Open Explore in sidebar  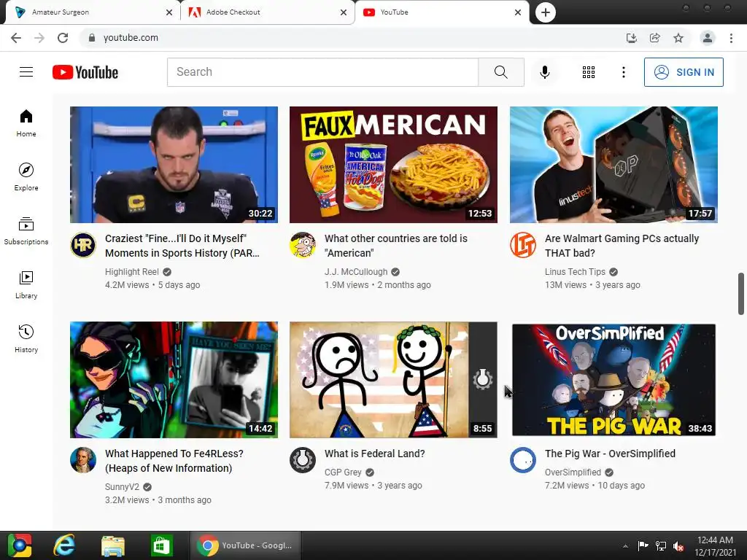(26, 177)
